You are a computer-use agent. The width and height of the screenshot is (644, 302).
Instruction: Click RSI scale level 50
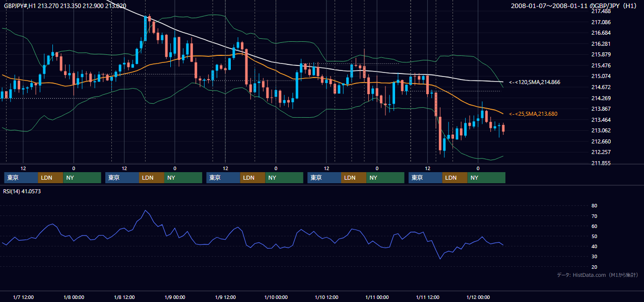point(594,236)
